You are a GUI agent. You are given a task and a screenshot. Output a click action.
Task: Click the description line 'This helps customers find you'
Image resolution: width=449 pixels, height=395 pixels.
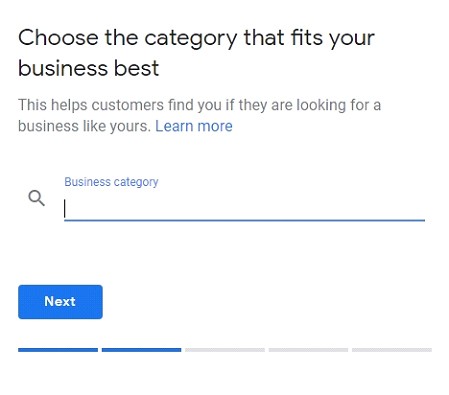click(x=120, y=105)
